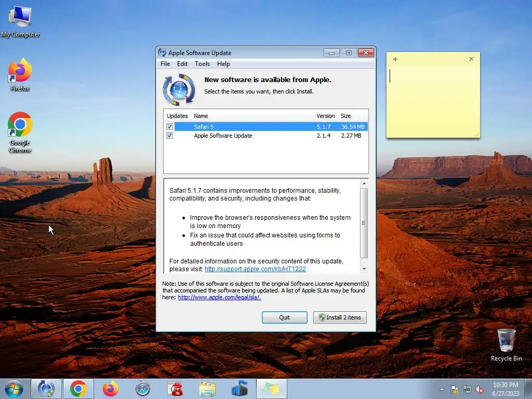Sort by the Name column header

(x=252, y=116)
